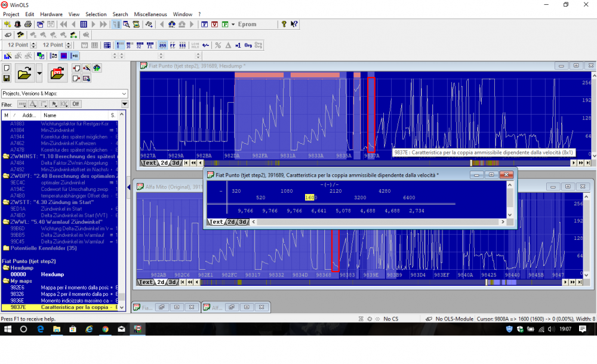Open the Miscellaneous menu
The height and width of the screenshot is (364, 597).
pyautogui.click(x=150, y=14)
